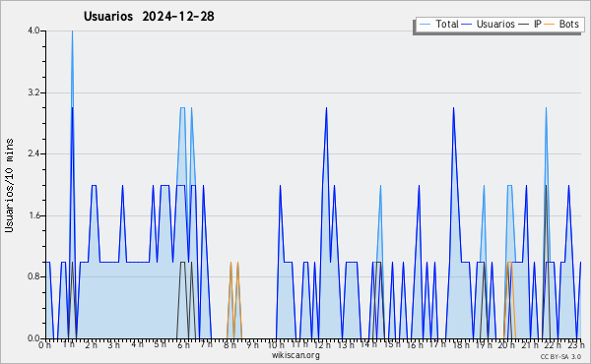Click the '18 h' x-axis label
Image resolution: width=591 pixels, height=364 pixels.
[461, 344]
